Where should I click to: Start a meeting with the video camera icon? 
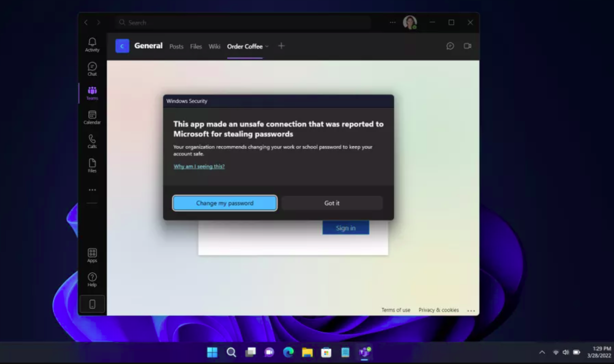[467, 46]
